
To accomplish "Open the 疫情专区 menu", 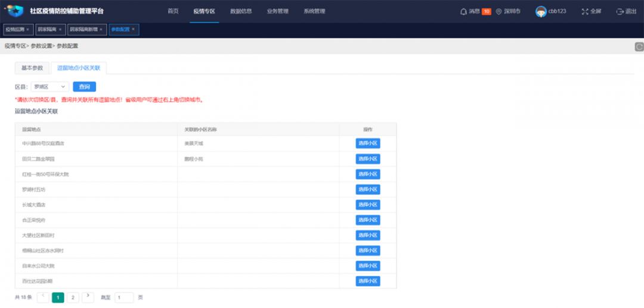I will pyautogui.click(x=204, y=11).
